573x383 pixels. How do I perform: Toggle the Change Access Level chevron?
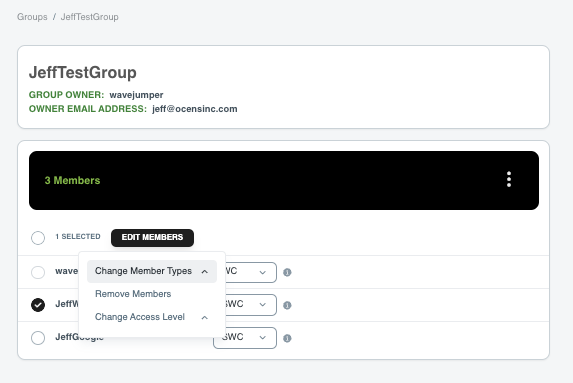pyautogui.click(x=205, y=317)
